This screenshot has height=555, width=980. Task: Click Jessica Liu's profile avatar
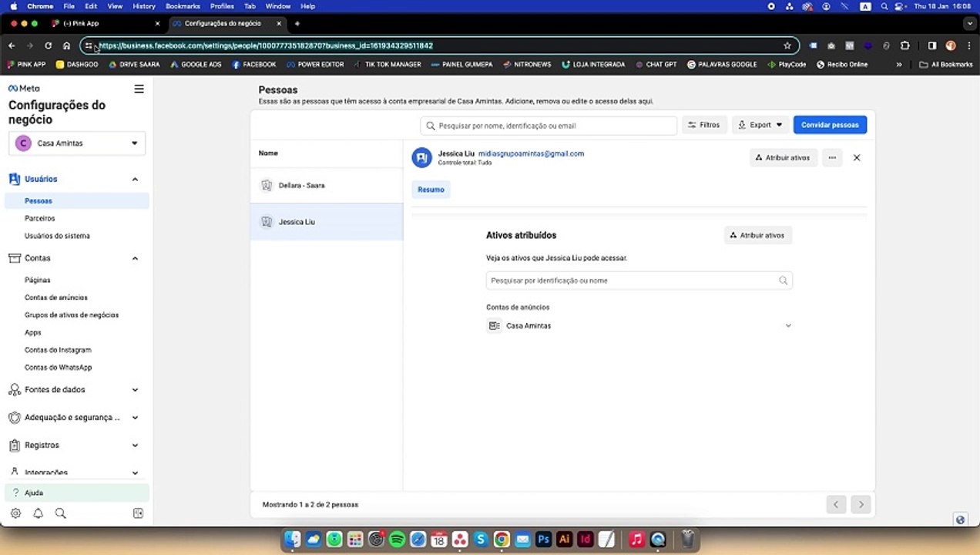coord(421,158)
